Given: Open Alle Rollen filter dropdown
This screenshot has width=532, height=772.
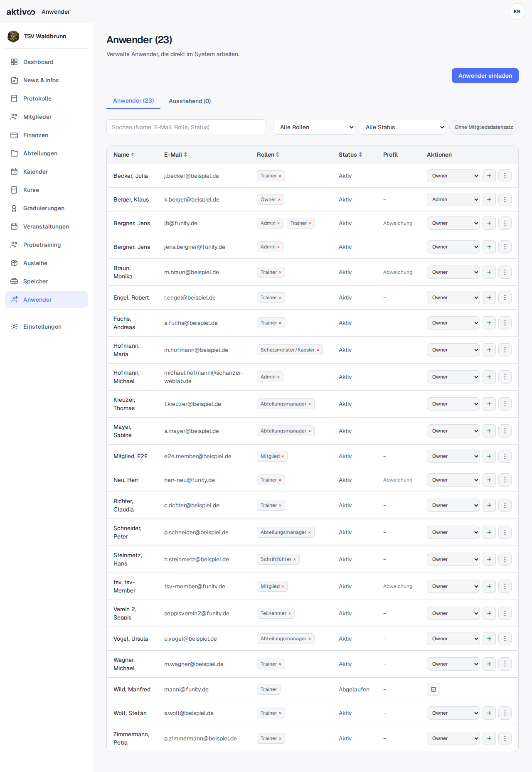Looking at the screenshot, I should click(314, 127).
